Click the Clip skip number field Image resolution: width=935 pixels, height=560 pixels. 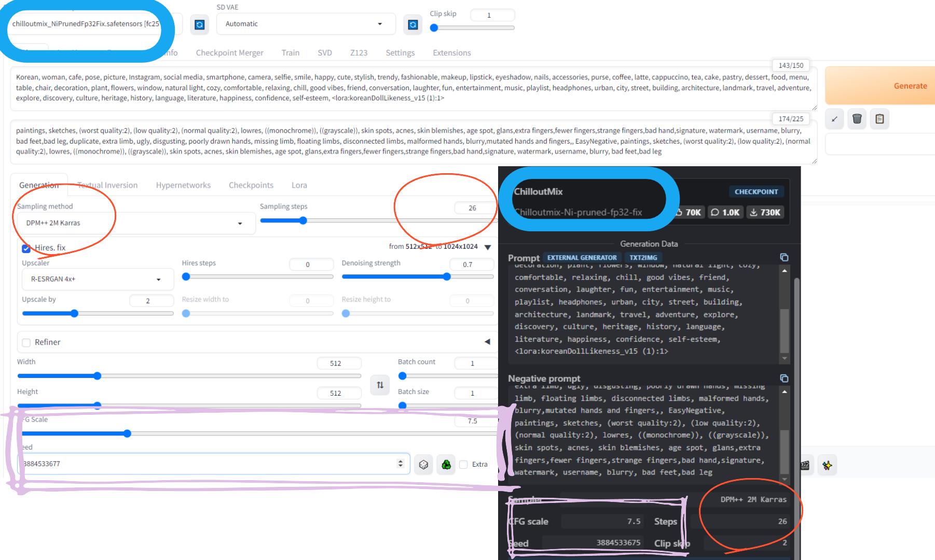[492, 16]
